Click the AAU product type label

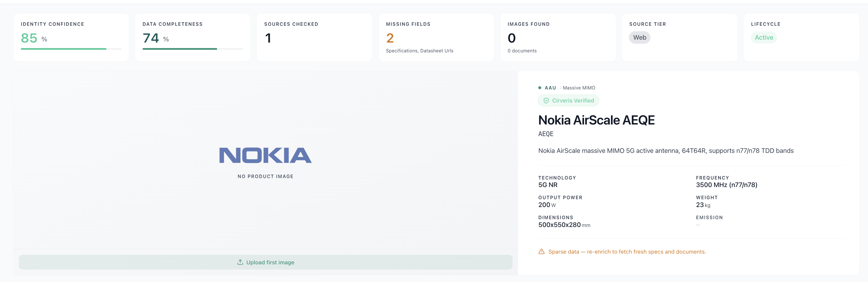pos(550,88)
